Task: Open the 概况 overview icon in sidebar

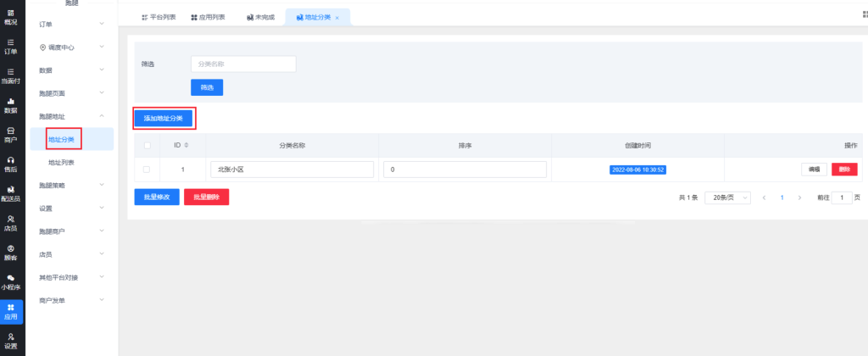Action: pos(10,16)
